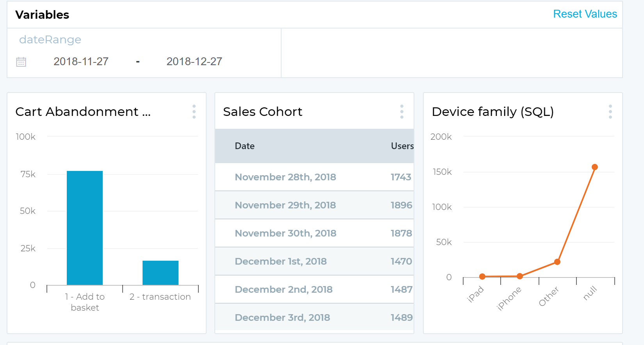The height and width of the screenshot is (345, 644).
Task: Edit end date 2018-12-27 field
Action: click(x=194, y=62)
